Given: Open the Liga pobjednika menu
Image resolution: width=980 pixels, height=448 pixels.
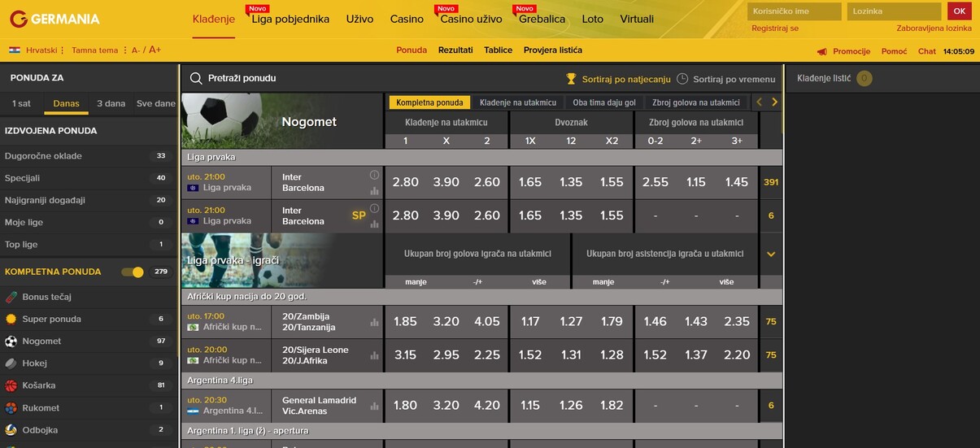Looking at the screenshot, I should [x=290, y=19].
